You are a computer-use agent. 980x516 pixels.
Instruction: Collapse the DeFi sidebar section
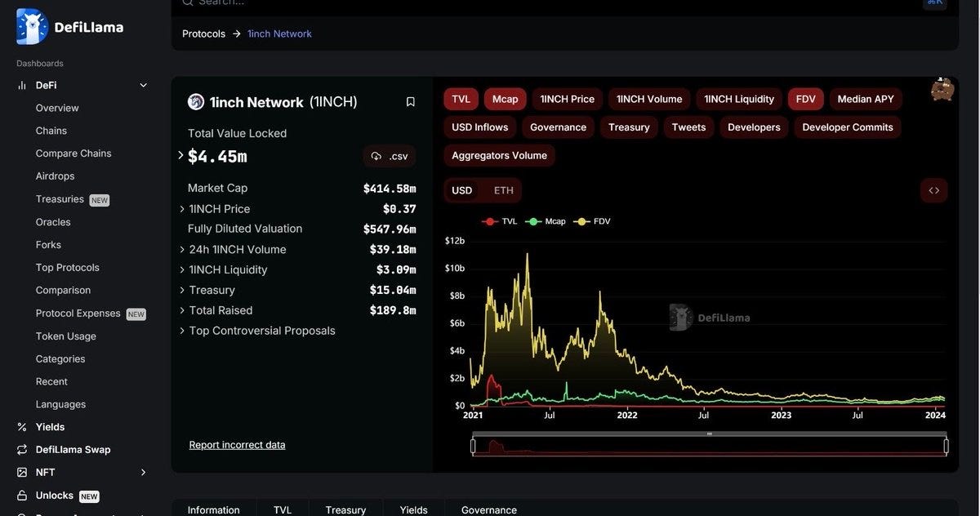coord(144,85)
